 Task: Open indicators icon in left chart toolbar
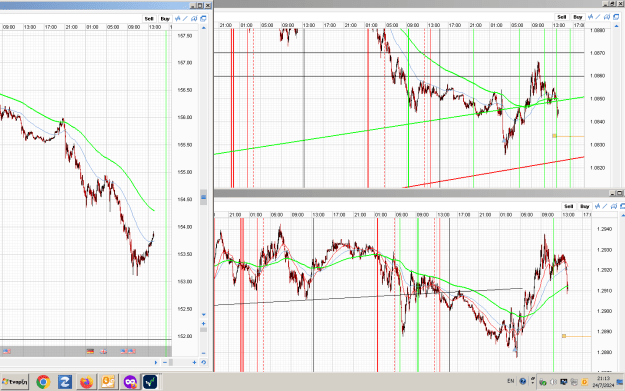pyautogui.click(x=177, y=19)
